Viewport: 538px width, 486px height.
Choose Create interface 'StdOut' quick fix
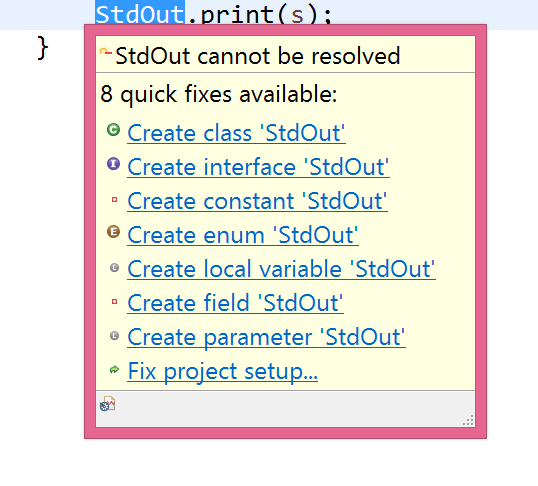tap(258, 167)
